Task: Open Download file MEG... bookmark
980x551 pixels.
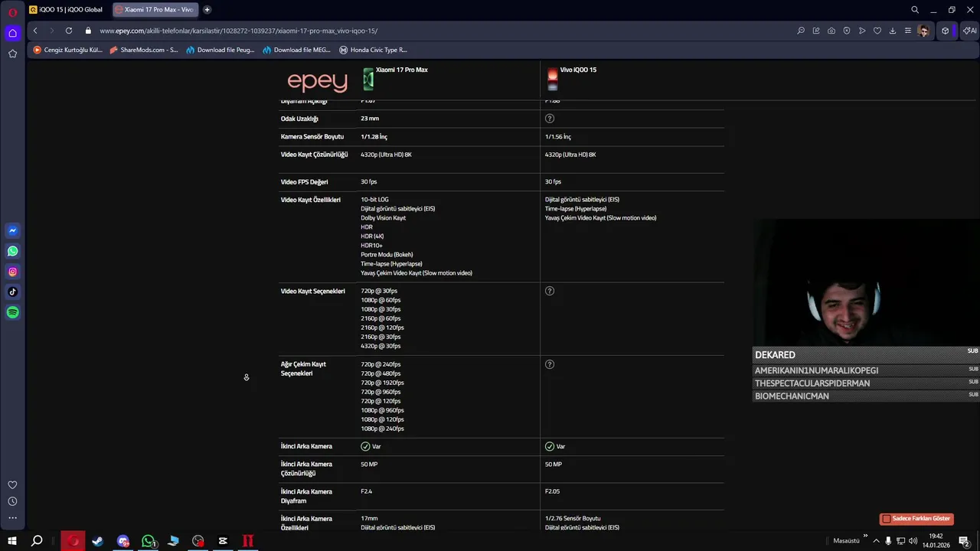Action: pos(297,50)
